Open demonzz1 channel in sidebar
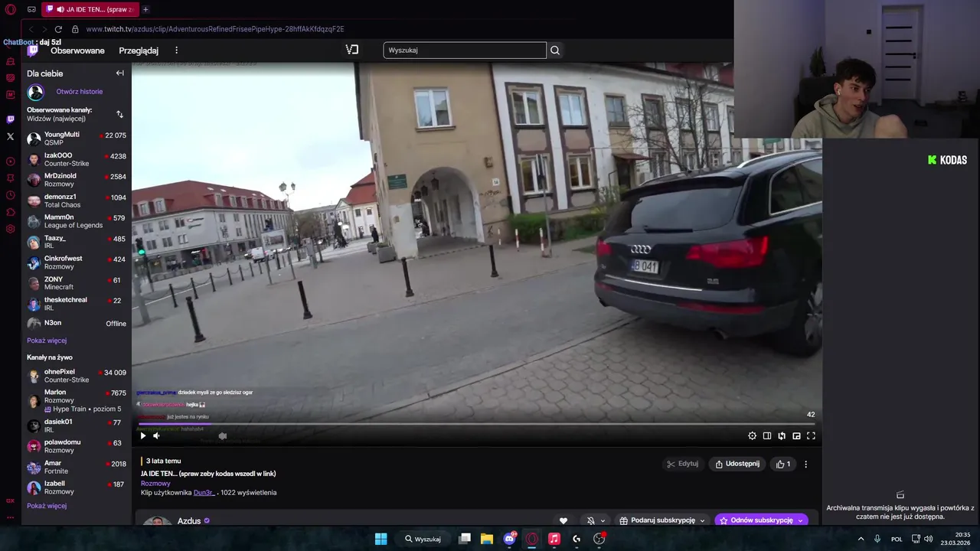Image resolution: width=980 pixels, height=551 pixels. (x=77, y=201)
